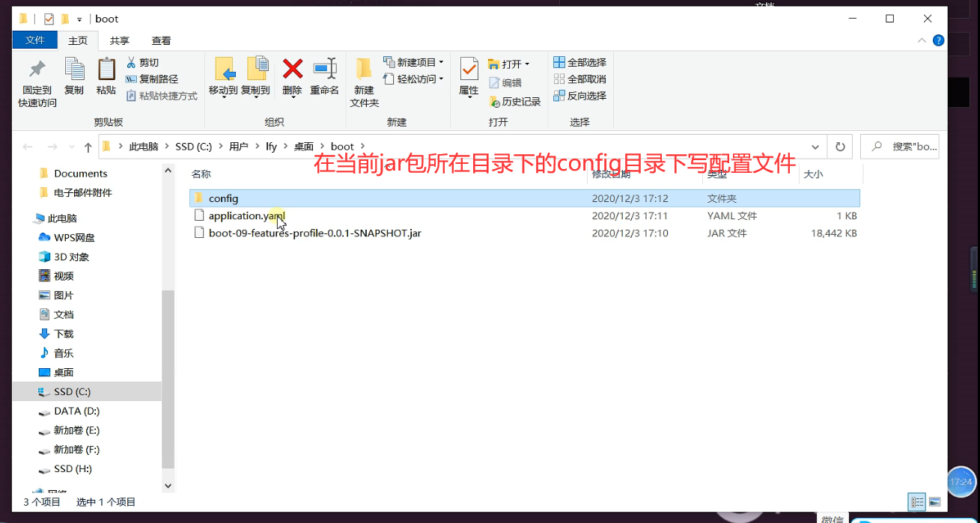Viewport: 980px width, 523px height.
Task: Switch to large thumbnail view layout
Action: tap(937, 501)
